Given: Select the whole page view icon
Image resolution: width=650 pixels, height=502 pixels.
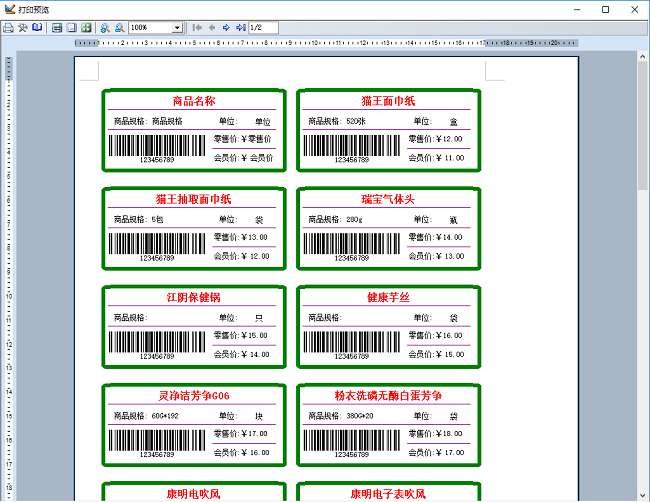Looking at the screenshot, I should [72, 28].
